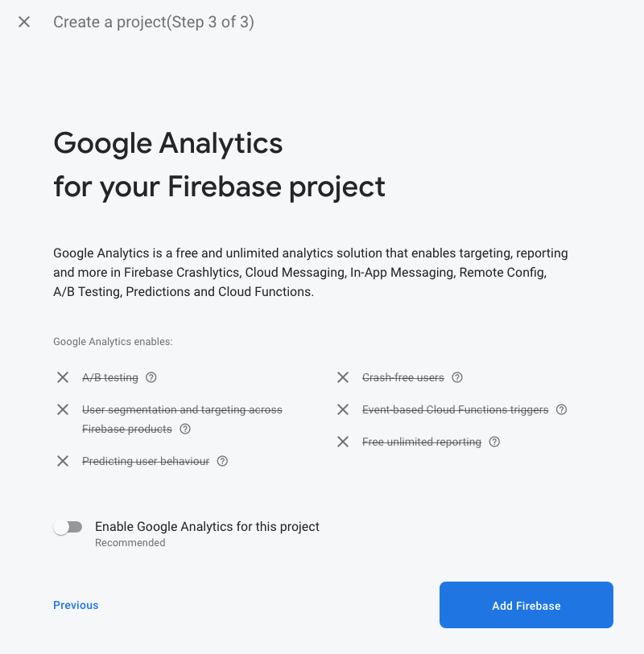Click the X mark beside Crash-free users

343,377
